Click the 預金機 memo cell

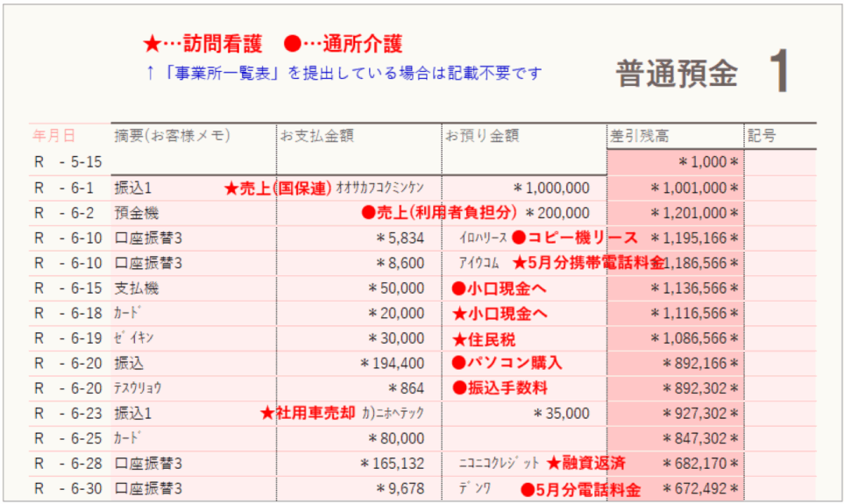[136, 213]
